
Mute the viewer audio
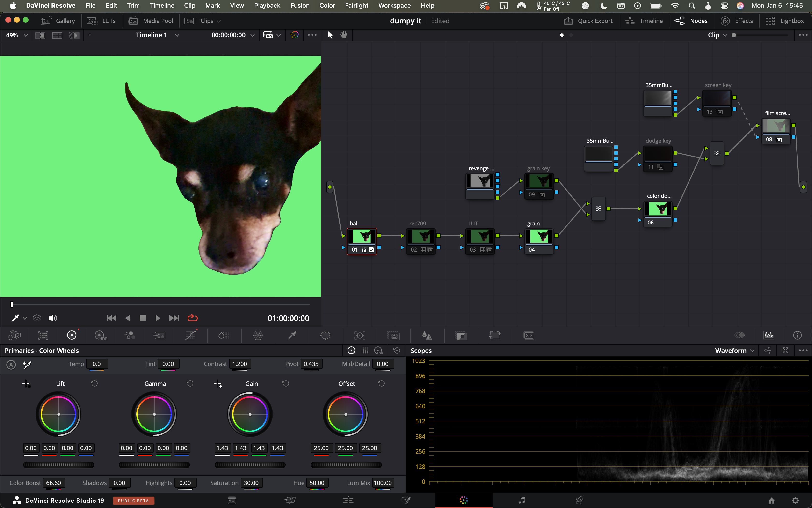tap(53, 318)
